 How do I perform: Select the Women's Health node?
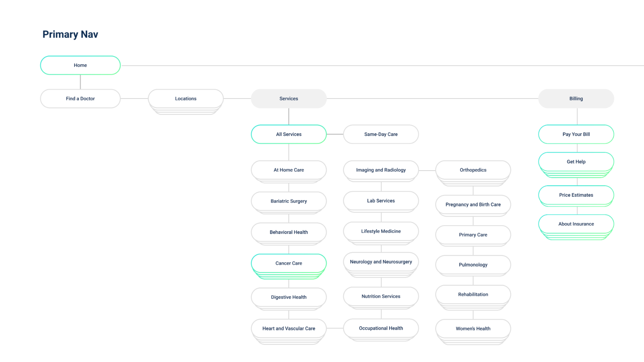(x=473, y=328)
